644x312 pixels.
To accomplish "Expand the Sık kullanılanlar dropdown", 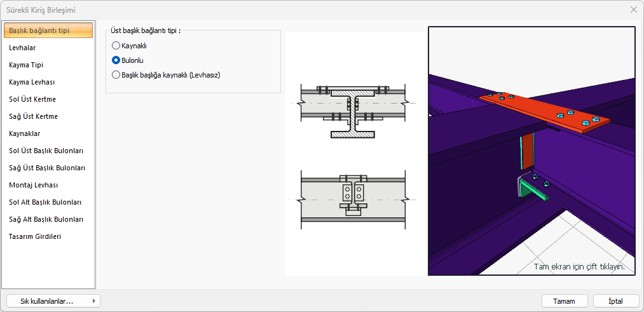I will (x=53, y=301).
